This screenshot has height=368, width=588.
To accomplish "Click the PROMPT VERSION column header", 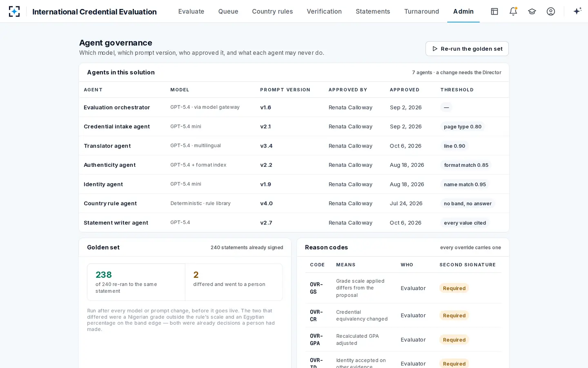I will (285, 90).
